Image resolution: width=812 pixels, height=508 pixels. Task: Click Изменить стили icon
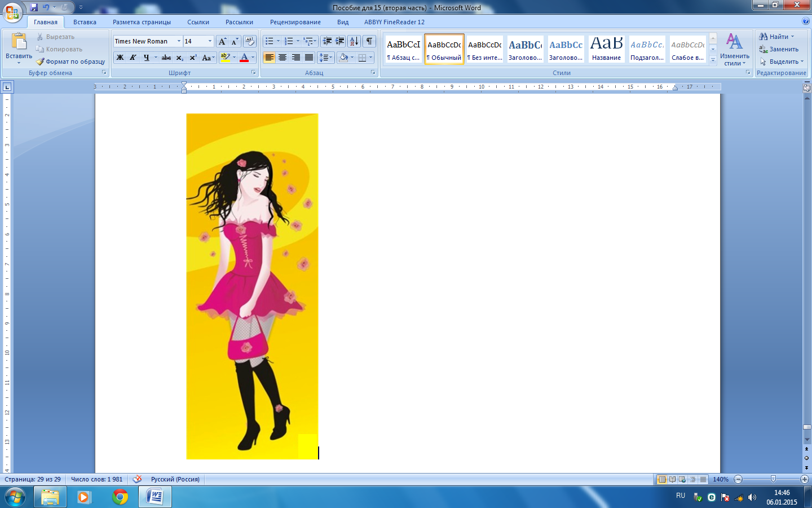point(734,49)
